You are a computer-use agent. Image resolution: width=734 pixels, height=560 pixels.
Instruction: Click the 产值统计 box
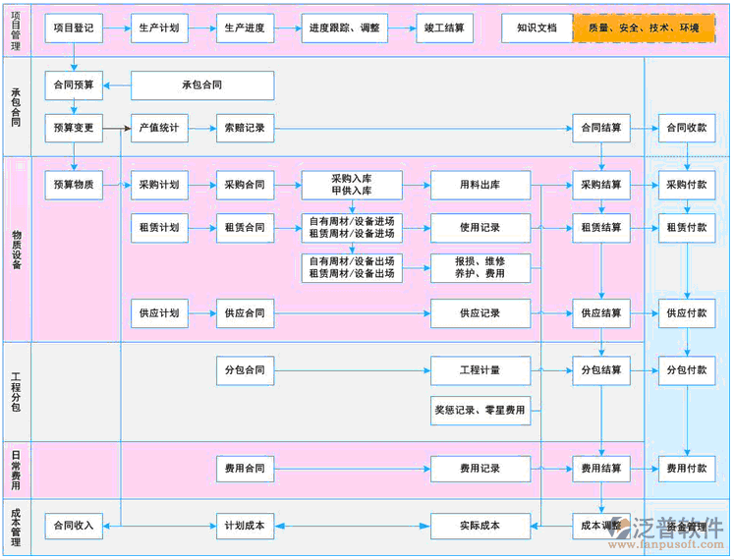(159, 128)
